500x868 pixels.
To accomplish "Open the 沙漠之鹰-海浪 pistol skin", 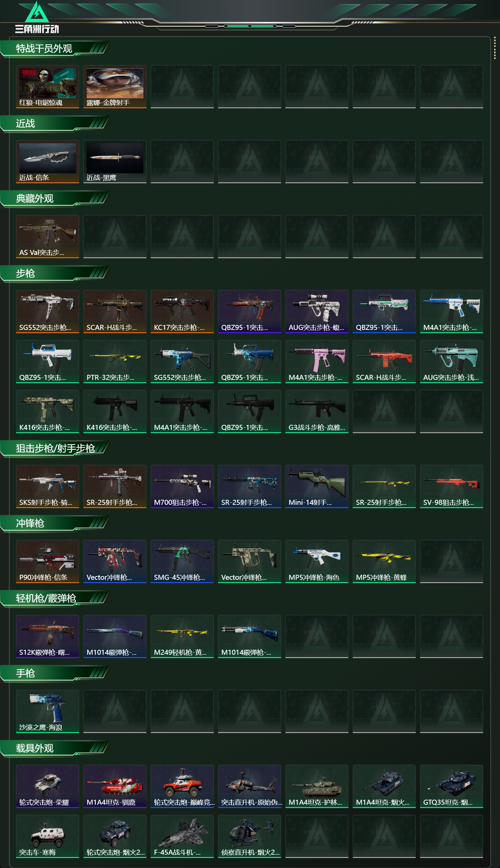I will click(x=47, y=711).
